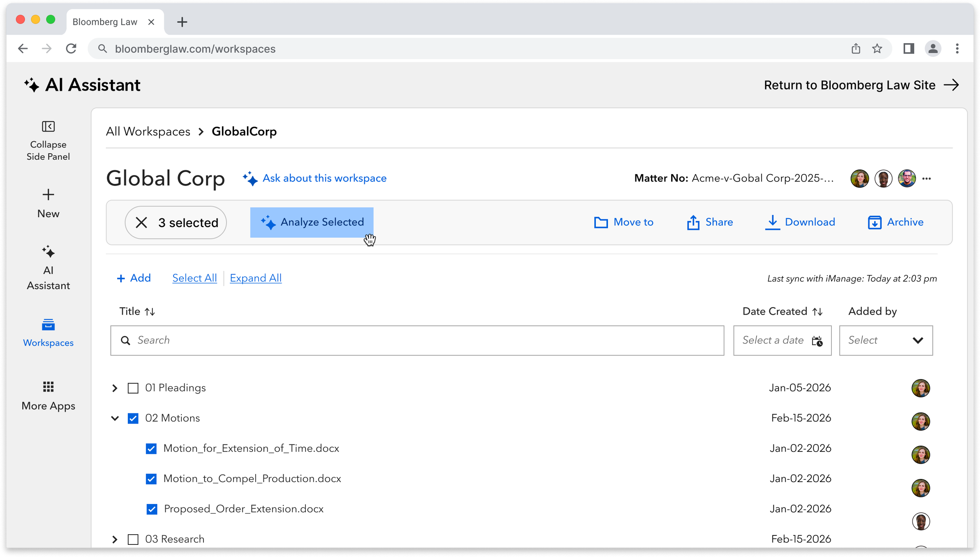Image resolution: width=980 pixels, height=557 pixels.
Task: Click the Analyze Selected button
Action: point(312,222)
